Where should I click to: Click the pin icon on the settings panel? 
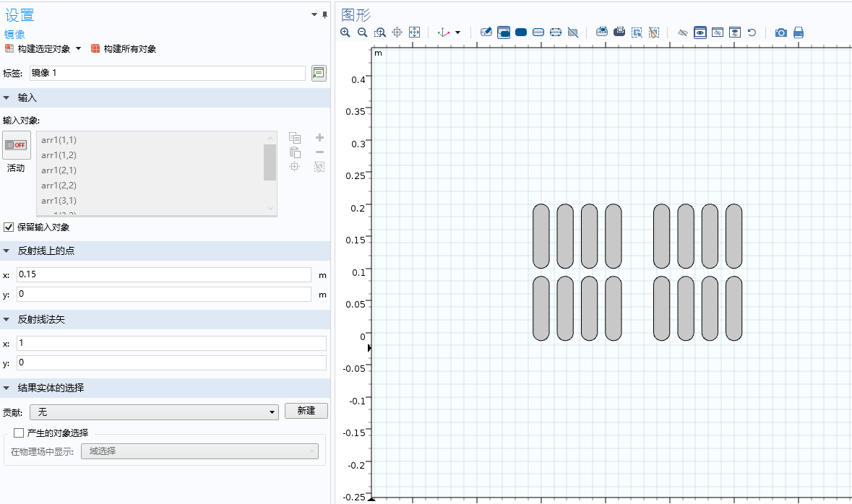click(325, 14)
